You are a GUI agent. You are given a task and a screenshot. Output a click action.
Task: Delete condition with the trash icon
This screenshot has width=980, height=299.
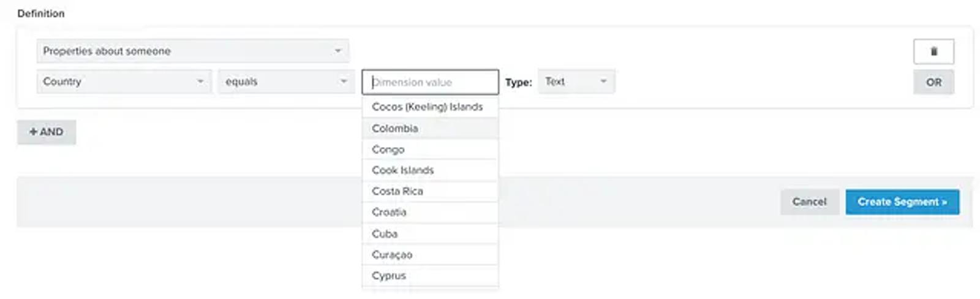(x=933, y=51)
